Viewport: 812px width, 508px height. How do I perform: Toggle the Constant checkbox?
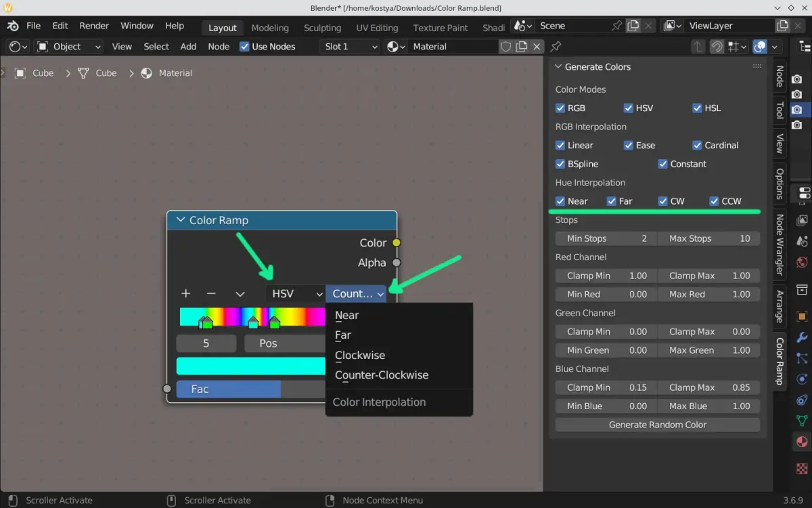(x=663, y=164)
